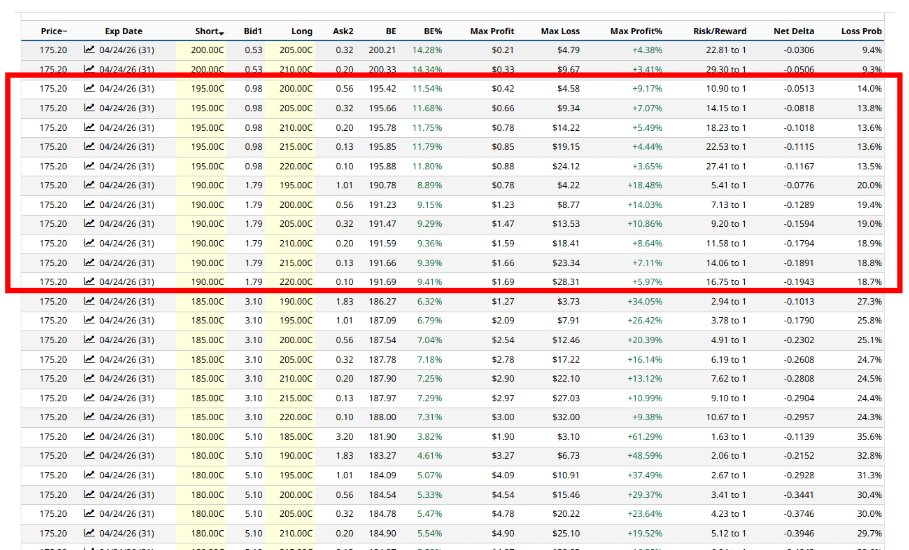This screenshot has width=909, height=550.
Task: Click chart icon in 200.00C/205.00C spread row
Action: click(89, 49)
